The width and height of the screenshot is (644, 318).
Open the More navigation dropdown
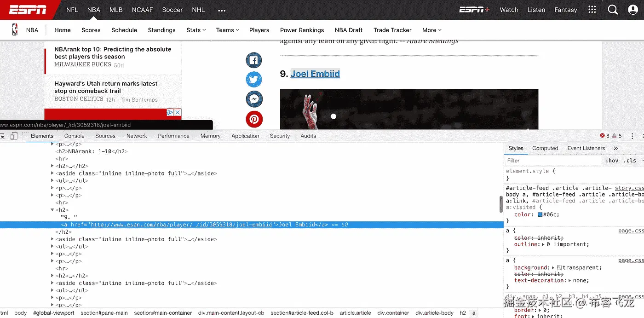432,30
